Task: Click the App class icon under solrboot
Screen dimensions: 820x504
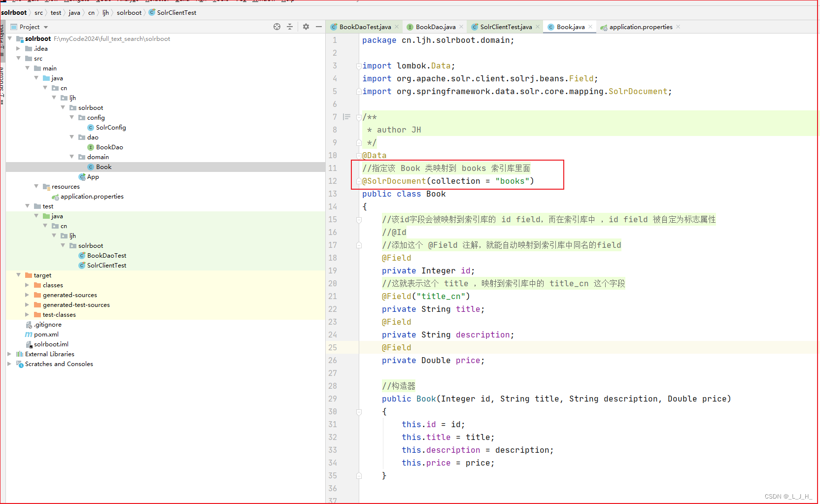Action: pyautogui.click(x=82, y=176)
